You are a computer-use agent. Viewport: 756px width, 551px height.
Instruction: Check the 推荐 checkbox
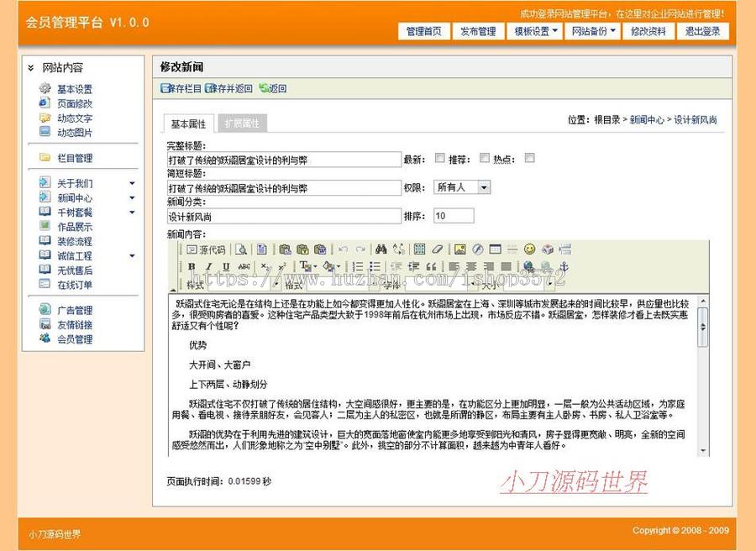[485, 158]
